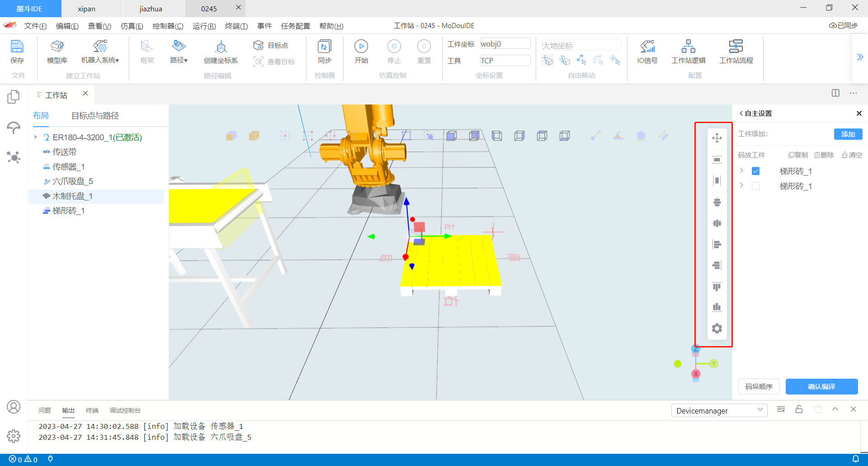Open the Devicemanager dropdown
Image resolution: width=868 pixels, height=466 pixels.
tap(719, 410)
